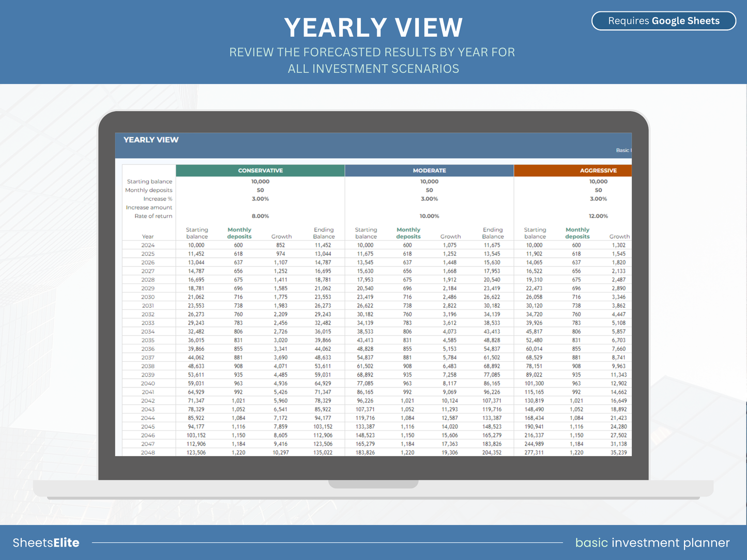Viewport: 747px width, 560px height.
Task: Select Conservative 2026 growth value 1,107
Action: [280, 262]
